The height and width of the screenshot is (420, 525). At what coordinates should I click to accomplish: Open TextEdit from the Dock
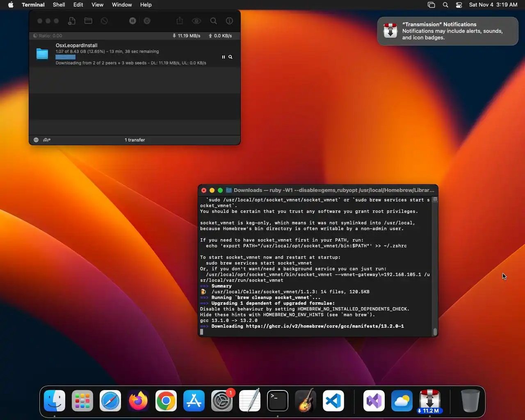click(250, 401)
